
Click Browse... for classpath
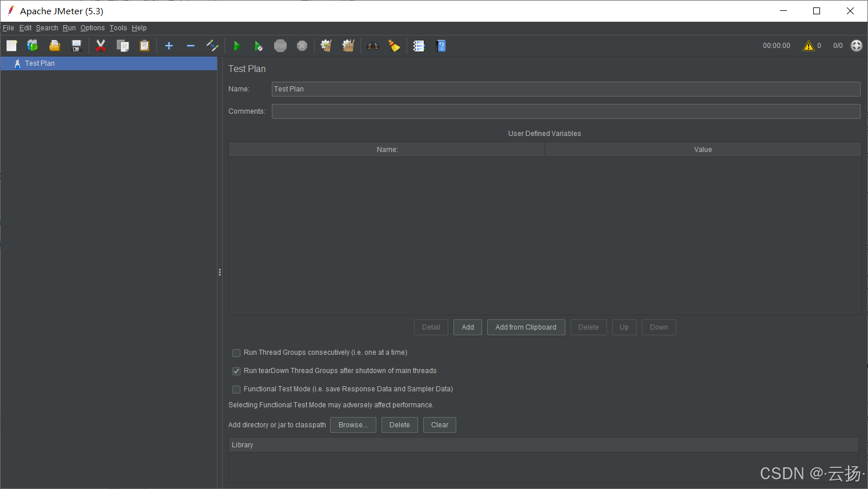[x=353, y=425]
